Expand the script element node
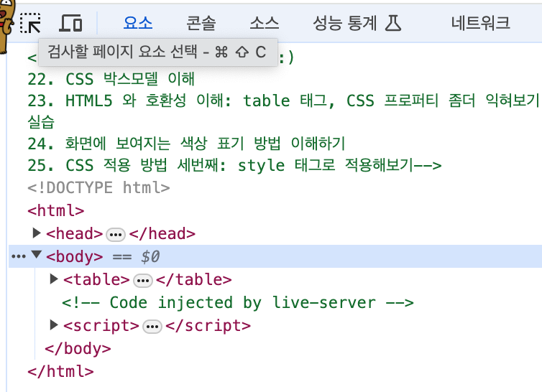Viewport: 542px width, 392px height. pyautogui.click(x=54, y=325)
